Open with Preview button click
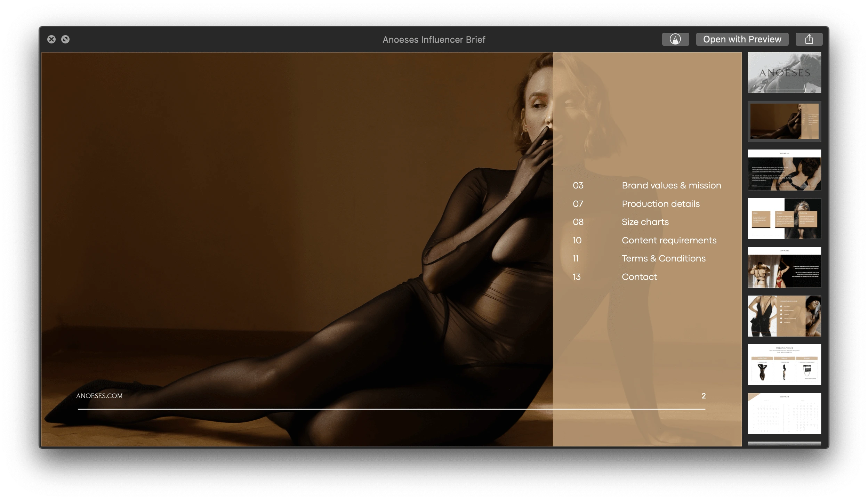 [742, 39]
